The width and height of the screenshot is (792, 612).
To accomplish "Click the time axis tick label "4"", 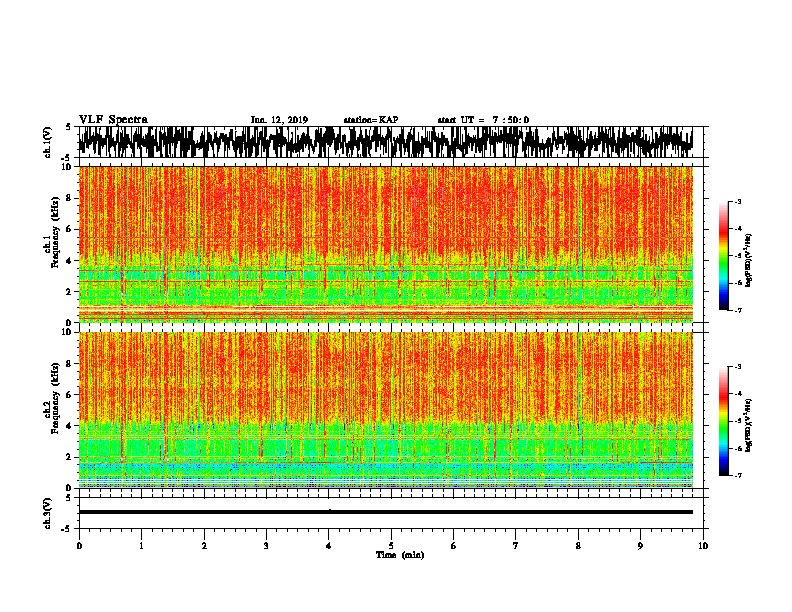I will point(329,546).
